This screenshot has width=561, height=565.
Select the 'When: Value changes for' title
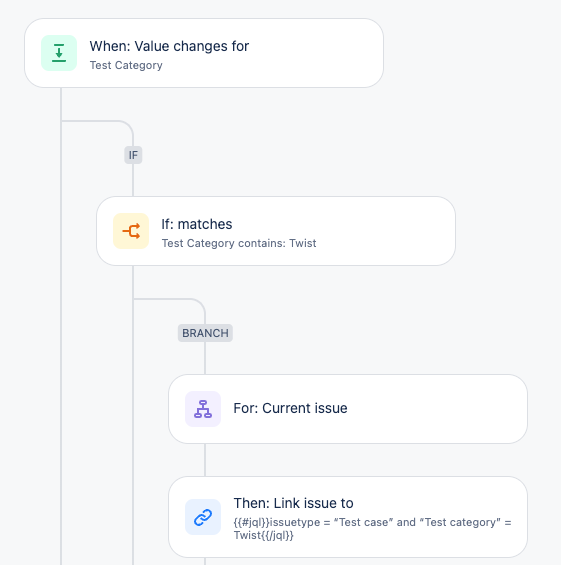point(169,46)
